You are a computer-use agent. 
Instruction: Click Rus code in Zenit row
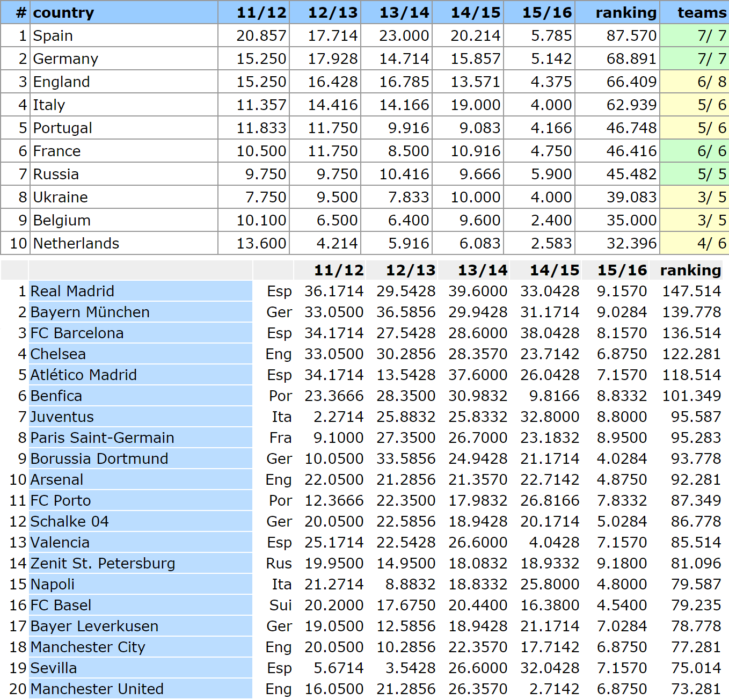279,563
